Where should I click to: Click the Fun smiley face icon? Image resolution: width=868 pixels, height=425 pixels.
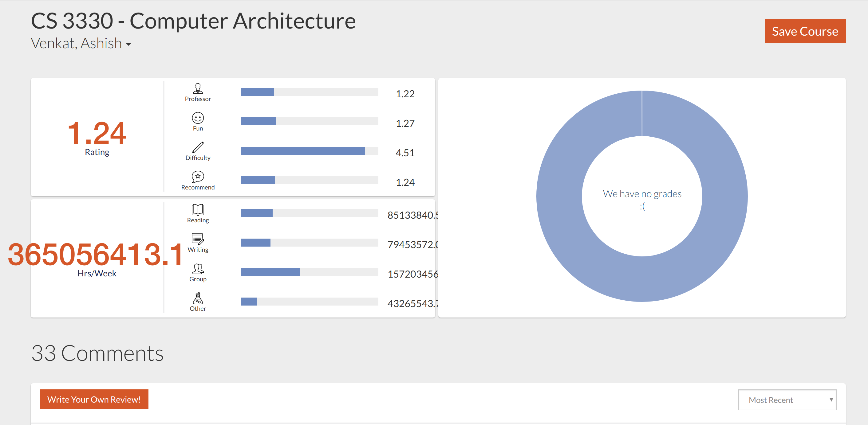click(198, 118)
